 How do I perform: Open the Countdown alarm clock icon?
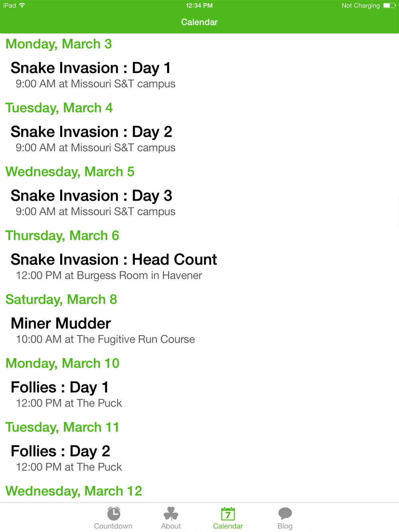click(x=114, y=513)
